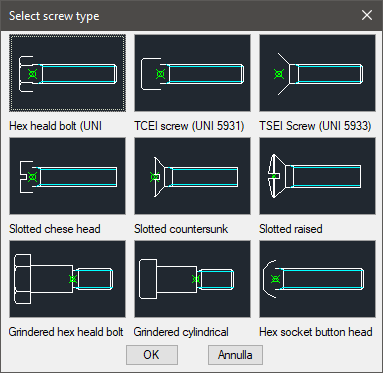The image size is (383, 373).
Task: Select the Slotted chese head screw picture
Action: pyautogui.click(x=68, y=176)
